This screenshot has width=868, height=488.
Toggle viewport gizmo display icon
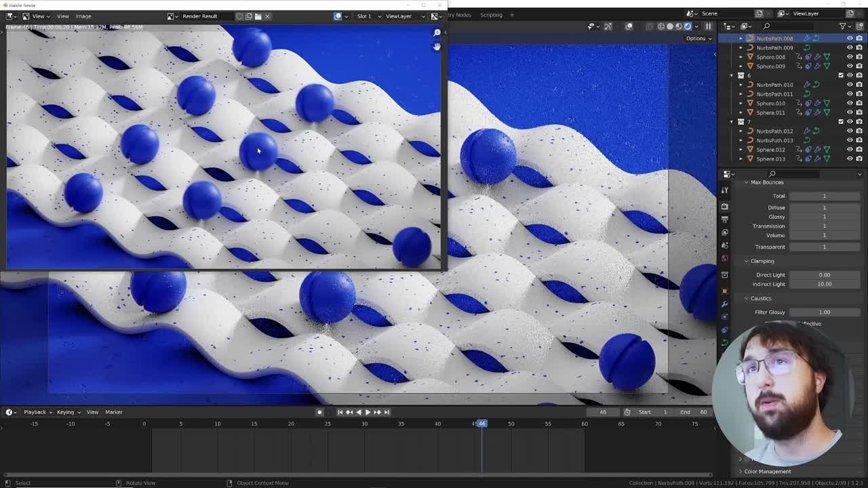(x=608, y=26)
